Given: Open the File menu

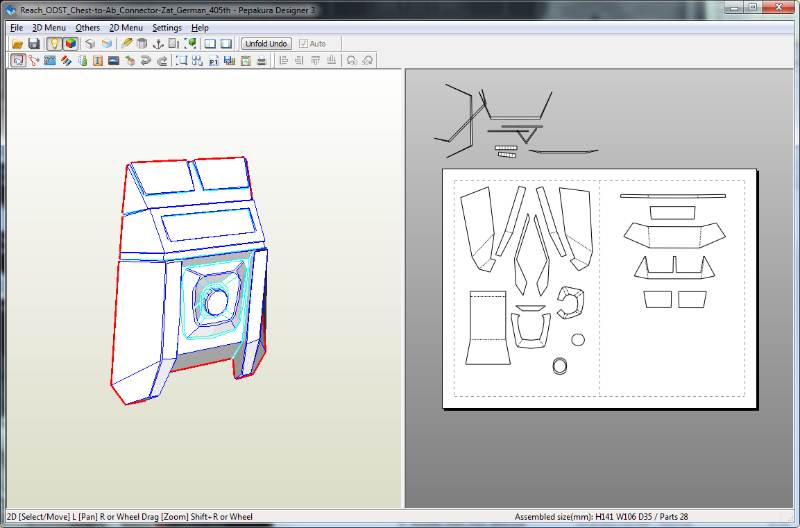Looking at the screenshot, I should [x=16, y=28].
